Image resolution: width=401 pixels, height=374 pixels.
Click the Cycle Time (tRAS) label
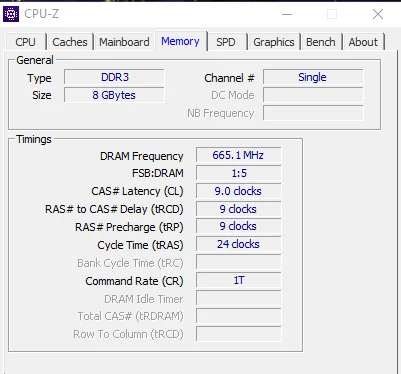[x=140, y=245]
